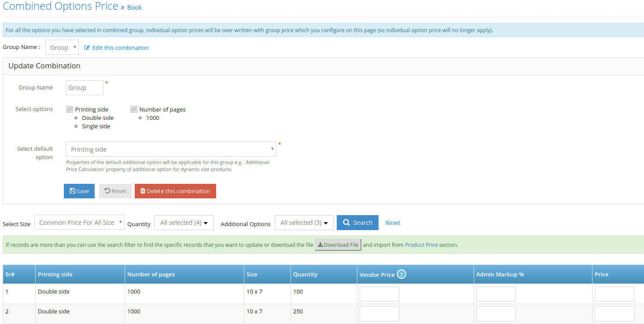644x324 pixels.
Task: Click the gray Reset button
Action: (115, 191)
